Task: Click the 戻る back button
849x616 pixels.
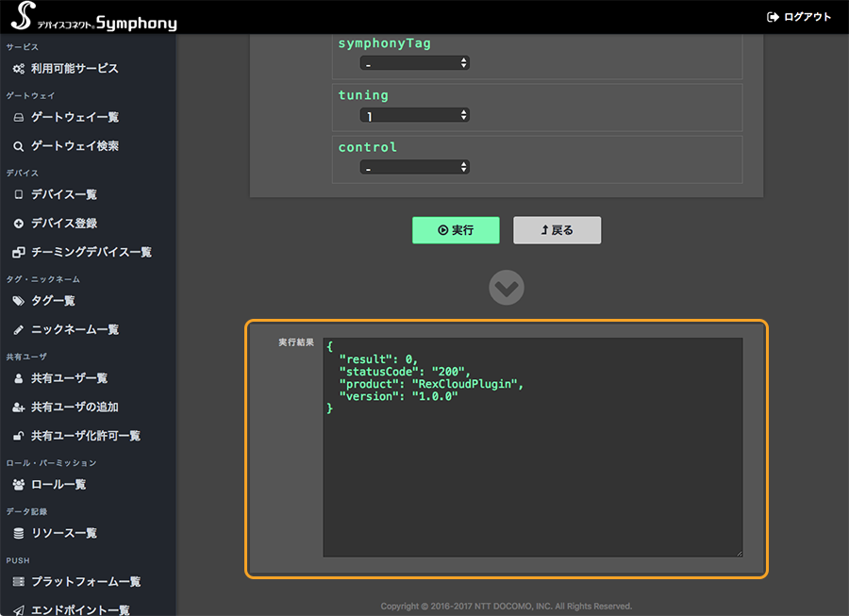Action: 558,230
